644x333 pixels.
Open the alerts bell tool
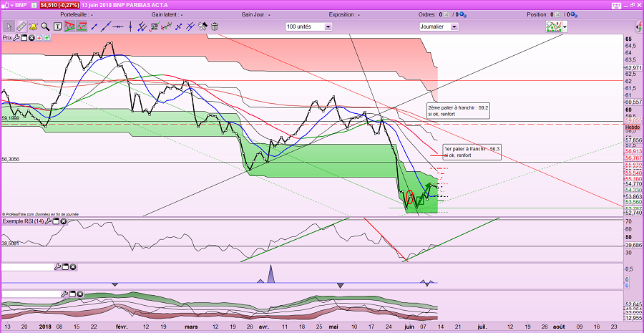click(x=33, y=26)
